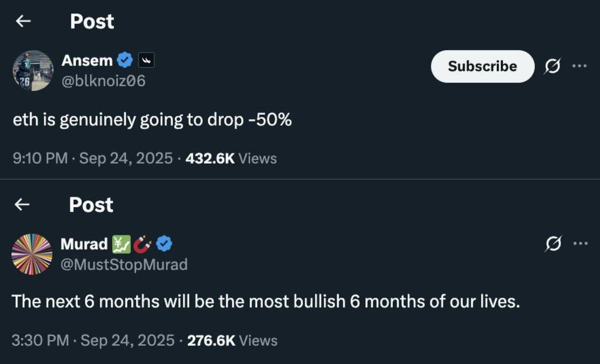600x364 pixels.
Task: Open 9:10 PM Sep 24, 2025 timestamp
Action: point(93,158)
